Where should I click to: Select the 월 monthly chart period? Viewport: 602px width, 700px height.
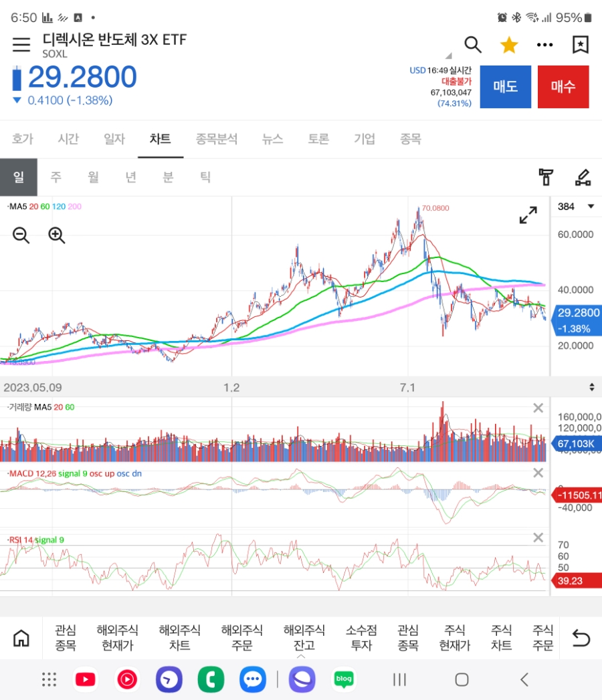[94, 177]
